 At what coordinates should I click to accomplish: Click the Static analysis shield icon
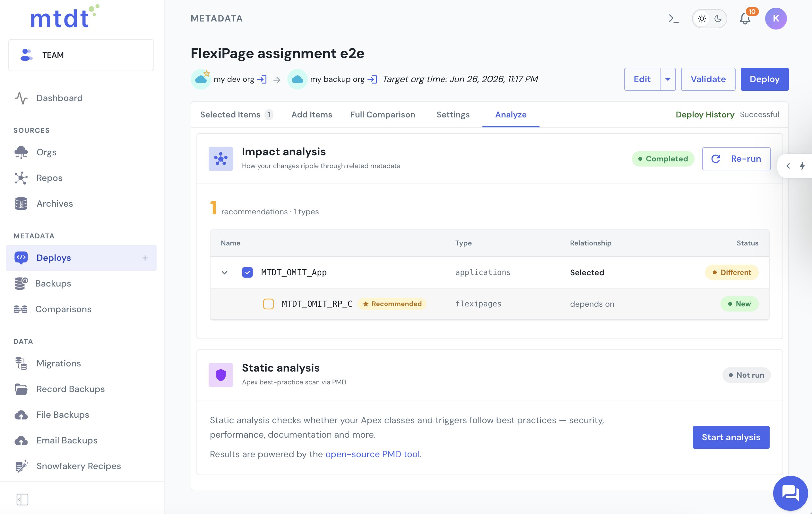[x=221, y=375]
